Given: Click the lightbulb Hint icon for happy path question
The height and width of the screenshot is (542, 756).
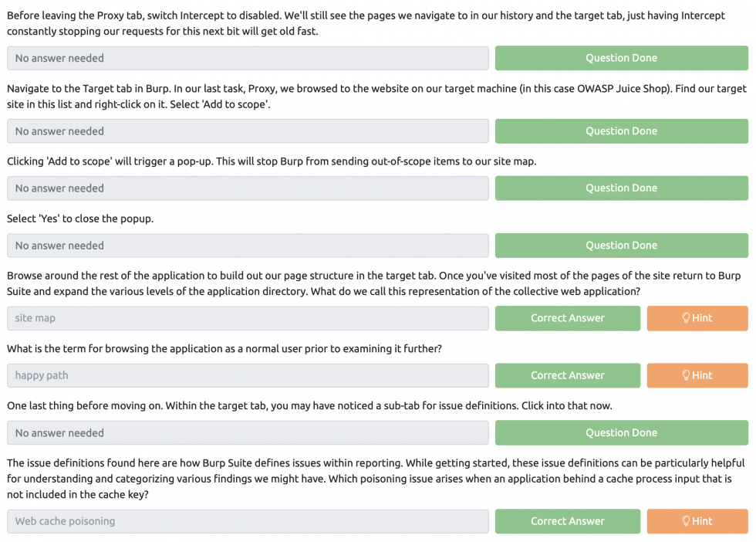Looking at the screenshot, I should point(686,375).
